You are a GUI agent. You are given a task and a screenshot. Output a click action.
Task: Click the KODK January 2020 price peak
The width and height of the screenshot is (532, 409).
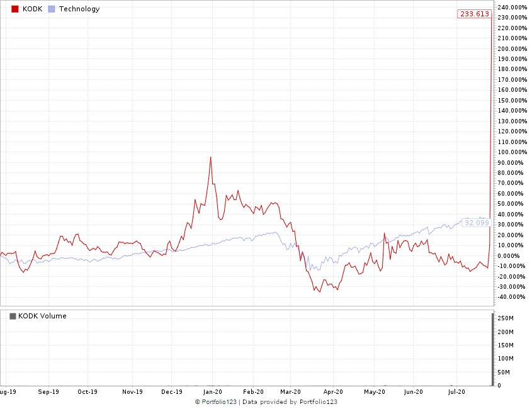pos(211,157)
